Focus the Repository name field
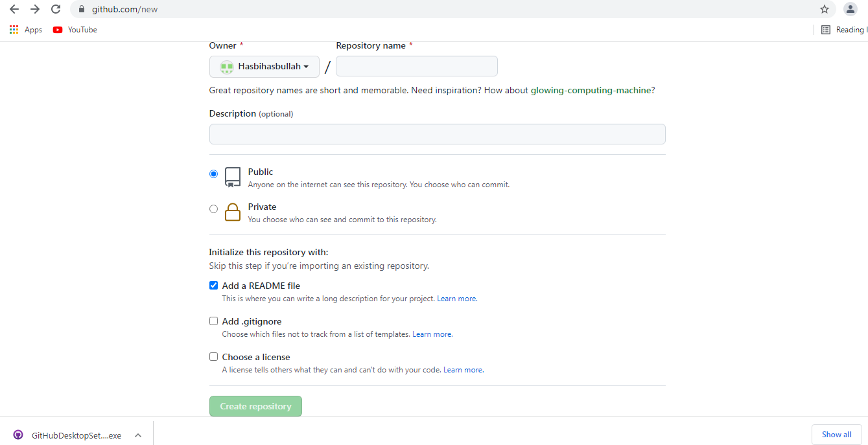 (417, 66)
